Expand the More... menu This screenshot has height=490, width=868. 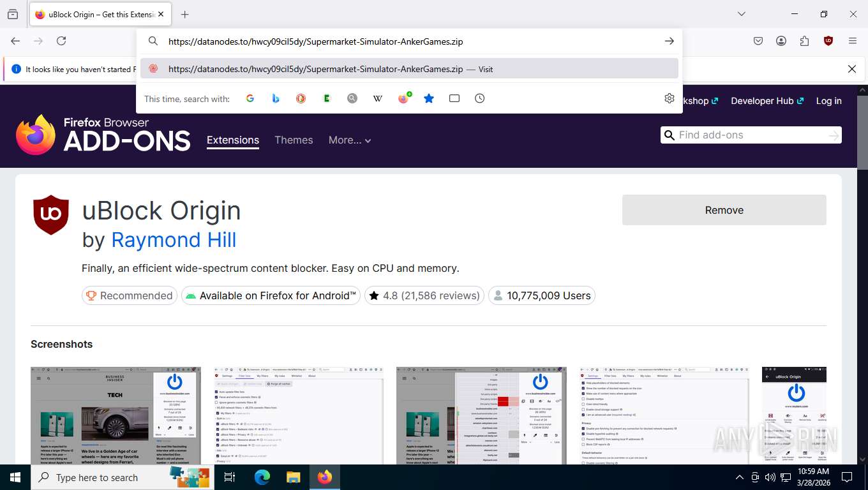coord(349,140)
